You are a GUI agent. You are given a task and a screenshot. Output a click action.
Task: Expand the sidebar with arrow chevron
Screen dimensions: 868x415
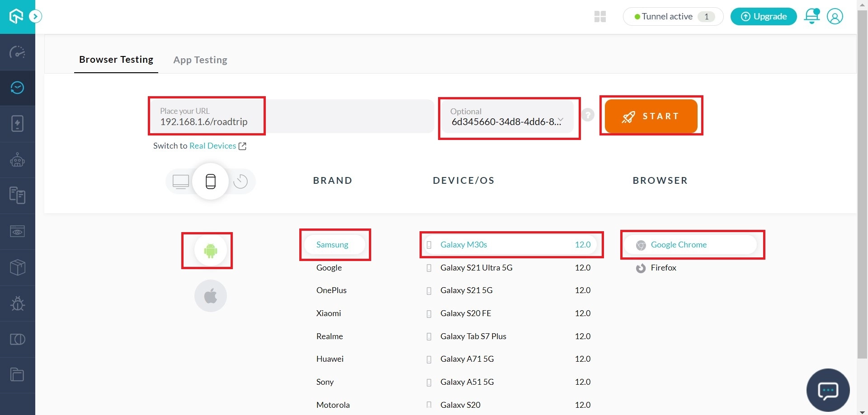(x=35, y=17)
